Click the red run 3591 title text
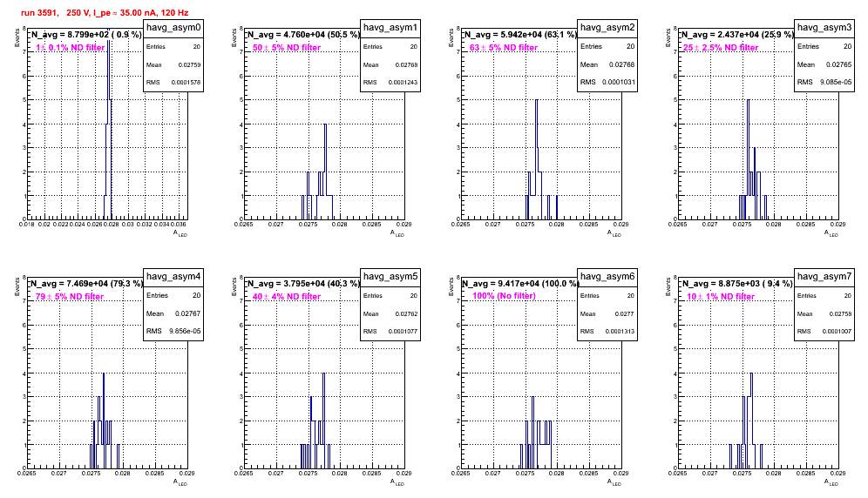The width and height of the screenshot is (868, 498). pos(105,12)
